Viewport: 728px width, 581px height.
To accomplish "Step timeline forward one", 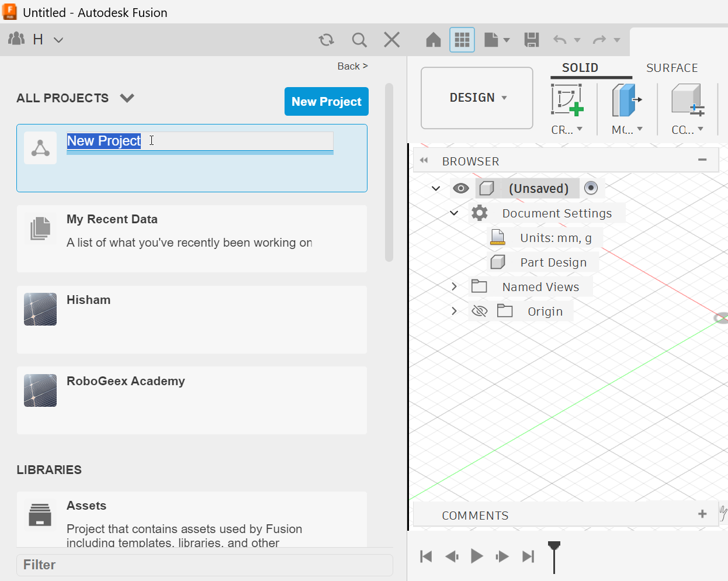I will tap(502, 556).
